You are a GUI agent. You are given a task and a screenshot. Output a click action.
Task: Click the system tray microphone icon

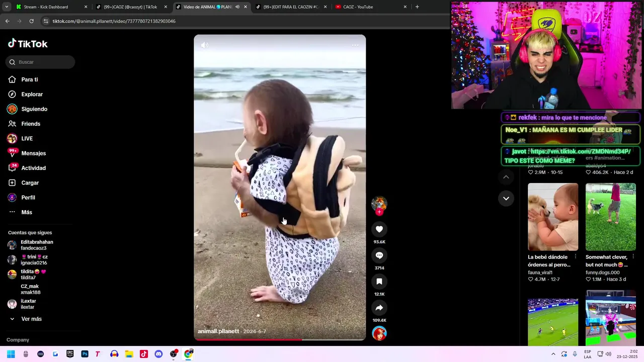pyautogui.click(x=575, y=354)
